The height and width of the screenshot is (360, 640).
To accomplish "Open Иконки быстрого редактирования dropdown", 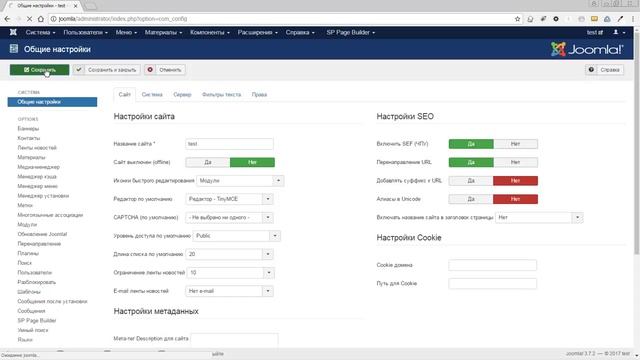I will click(x=240, y=180).
